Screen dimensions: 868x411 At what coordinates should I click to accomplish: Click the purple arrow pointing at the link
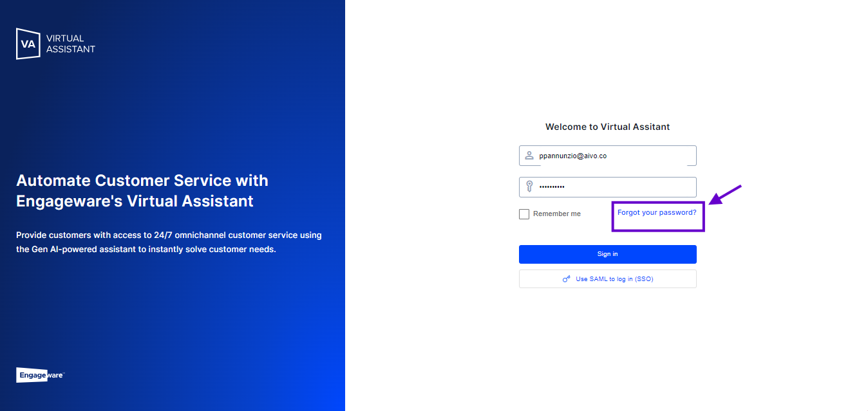point(724,194)
